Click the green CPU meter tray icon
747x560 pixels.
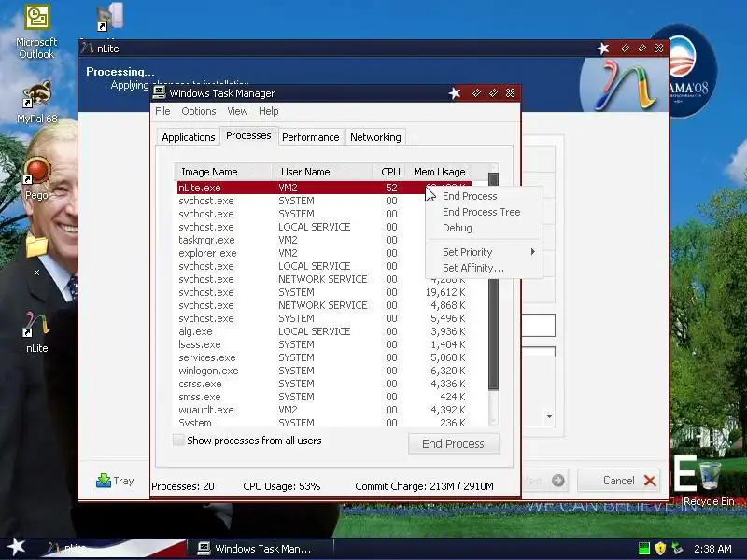(x=644, y=549)
